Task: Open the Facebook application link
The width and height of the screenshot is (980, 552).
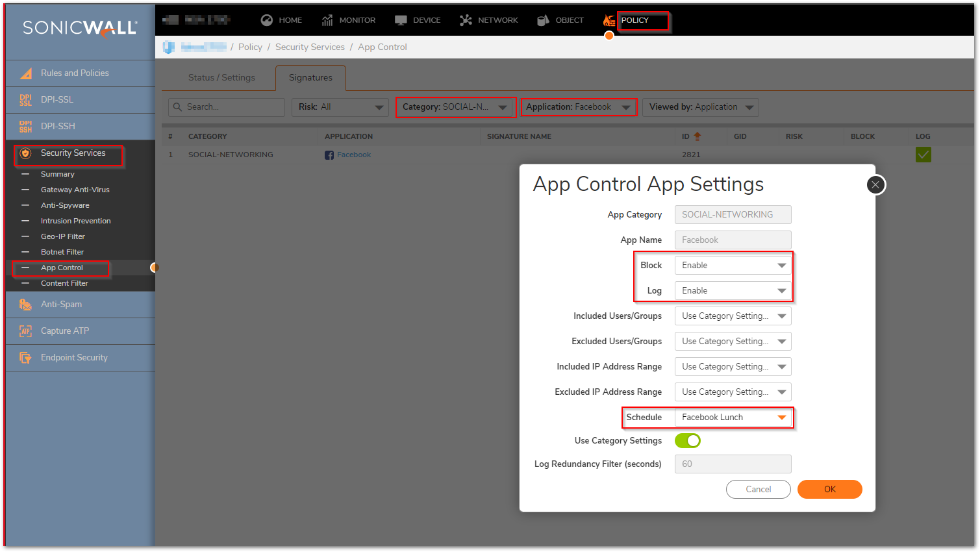Action: click(x=354, y=155)
